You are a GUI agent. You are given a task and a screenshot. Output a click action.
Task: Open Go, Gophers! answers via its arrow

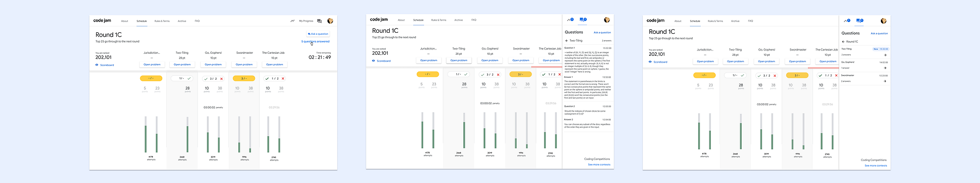[885, 68]
